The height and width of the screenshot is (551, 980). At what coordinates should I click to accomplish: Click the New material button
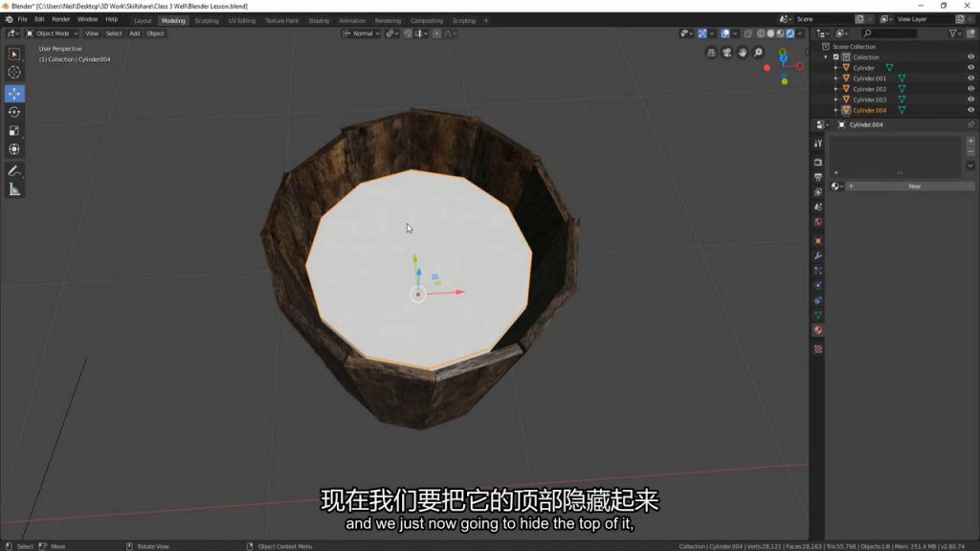tap(914, 187)
